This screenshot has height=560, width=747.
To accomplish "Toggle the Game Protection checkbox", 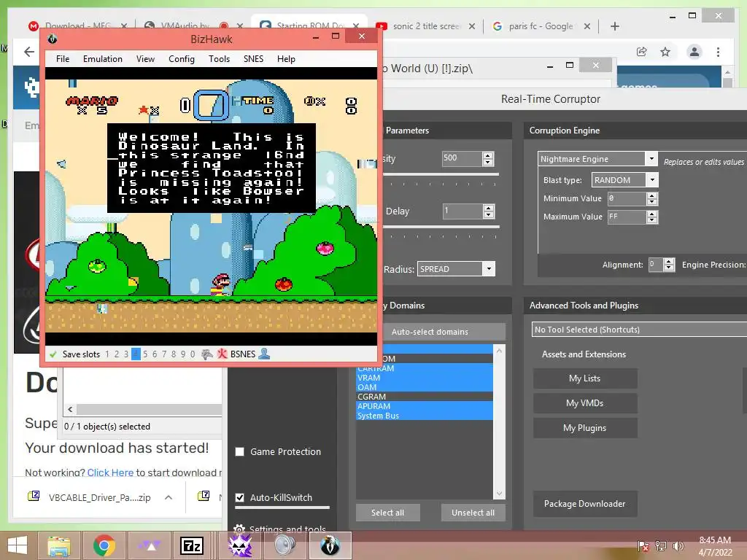I will pos(239,451).
